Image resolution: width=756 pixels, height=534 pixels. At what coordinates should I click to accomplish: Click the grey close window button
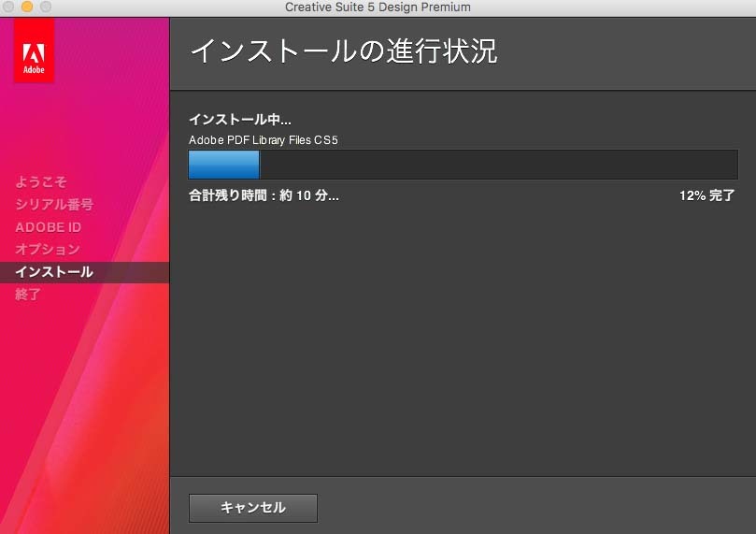coord(8,7)
